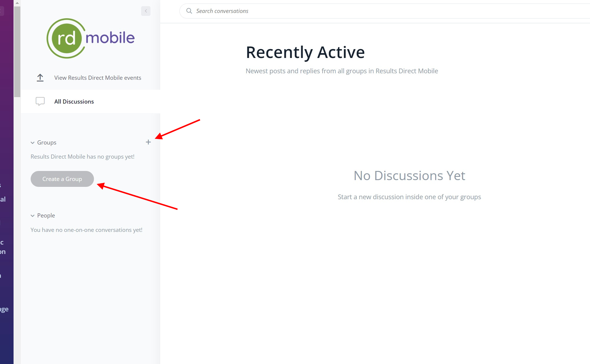
Task: Click 'has no groups yet' message
Action: (82, 157)
